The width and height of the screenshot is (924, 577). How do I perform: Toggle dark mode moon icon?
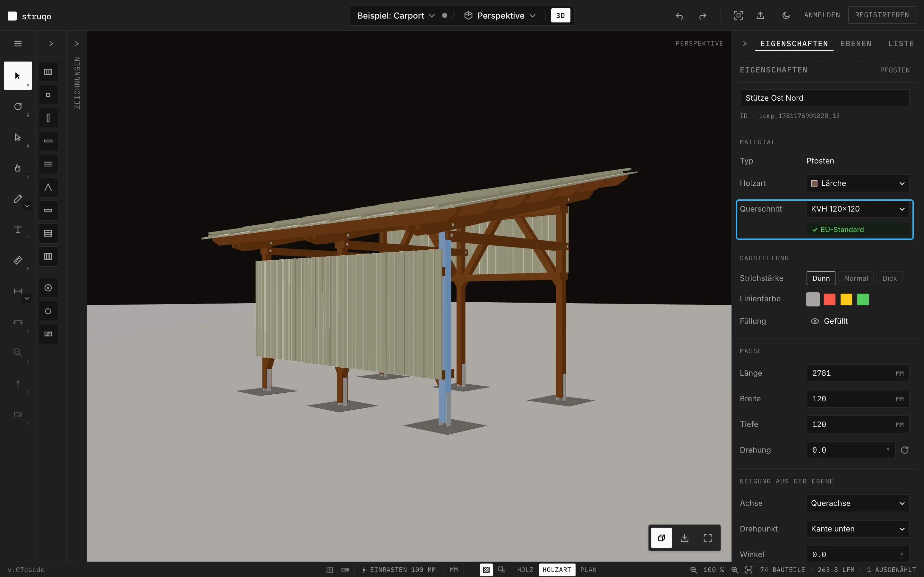786,15
